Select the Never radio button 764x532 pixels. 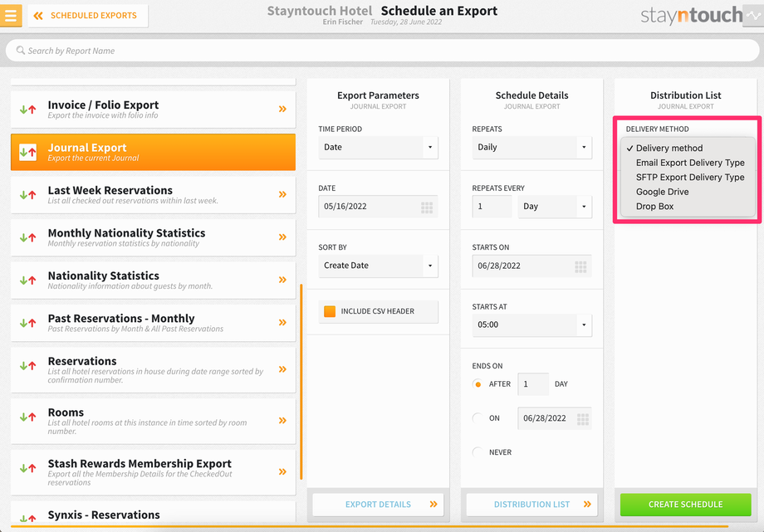pyautogui.click(x=477, y=452)
